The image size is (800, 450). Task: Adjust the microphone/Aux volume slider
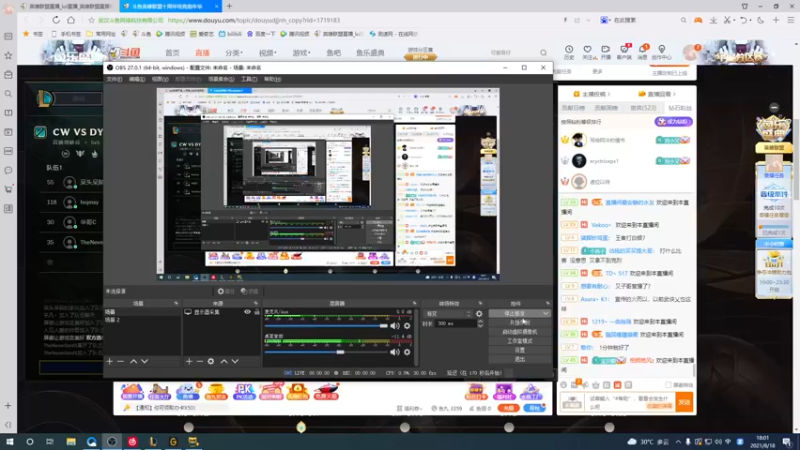[x=327, y=326]
